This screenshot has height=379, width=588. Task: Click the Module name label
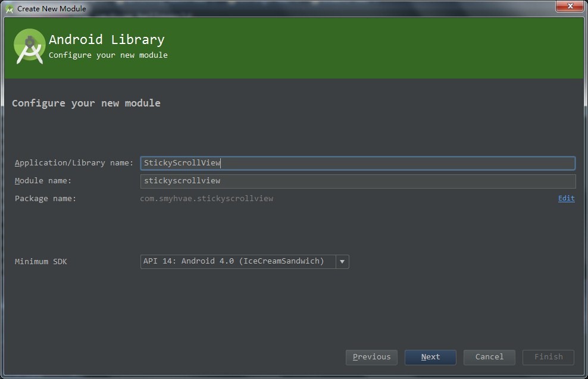[x=43, y=181]
